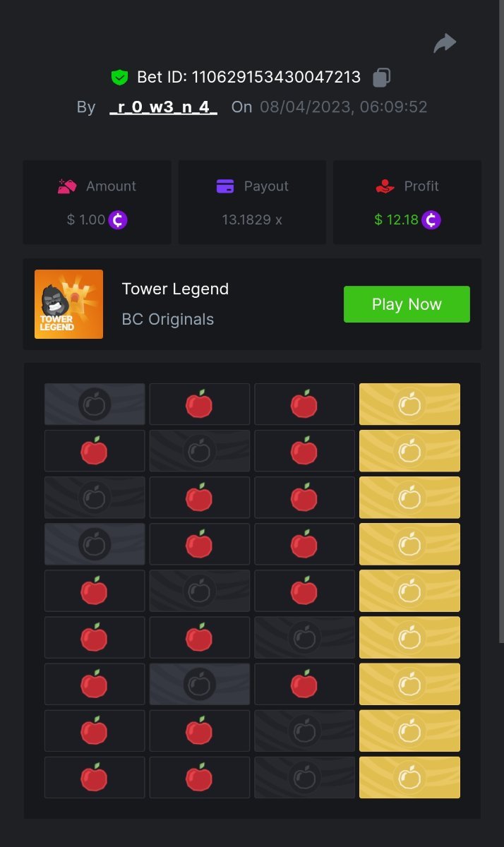Click the share arrow icon
Image resolution: width=504 pixels, height=847 pixels.
(x=445, y=44)
